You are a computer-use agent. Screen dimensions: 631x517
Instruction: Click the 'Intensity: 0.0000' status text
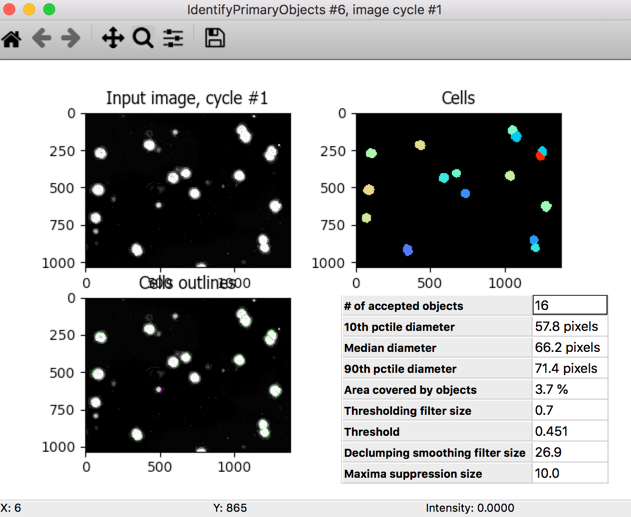click(470, 508)
